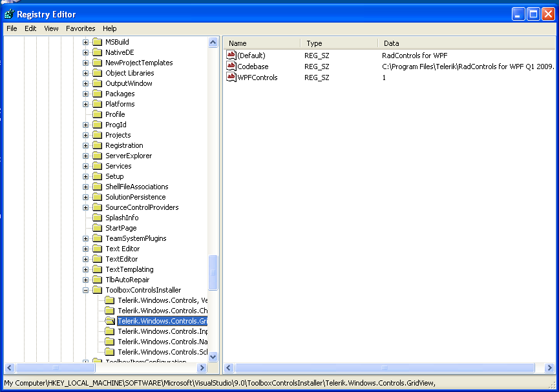Click the Registration folder icon

tap(98, 145)
